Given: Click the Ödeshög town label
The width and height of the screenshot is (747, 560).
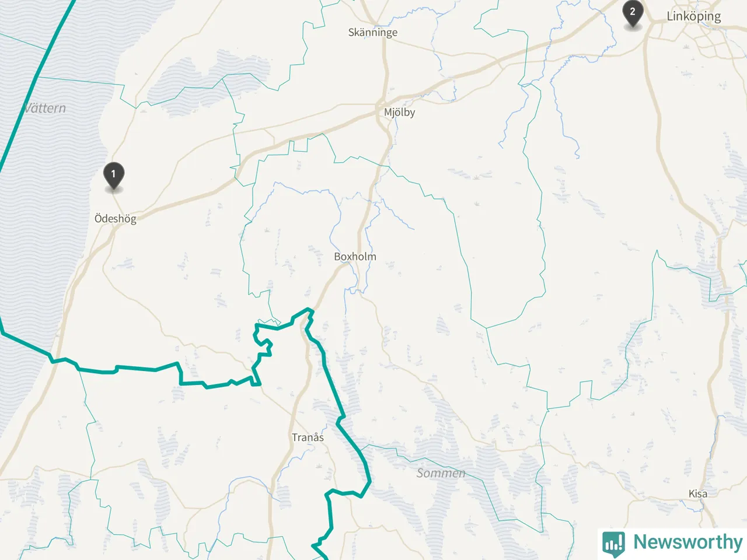Looking at the screenshot, I should pos(116,219).
